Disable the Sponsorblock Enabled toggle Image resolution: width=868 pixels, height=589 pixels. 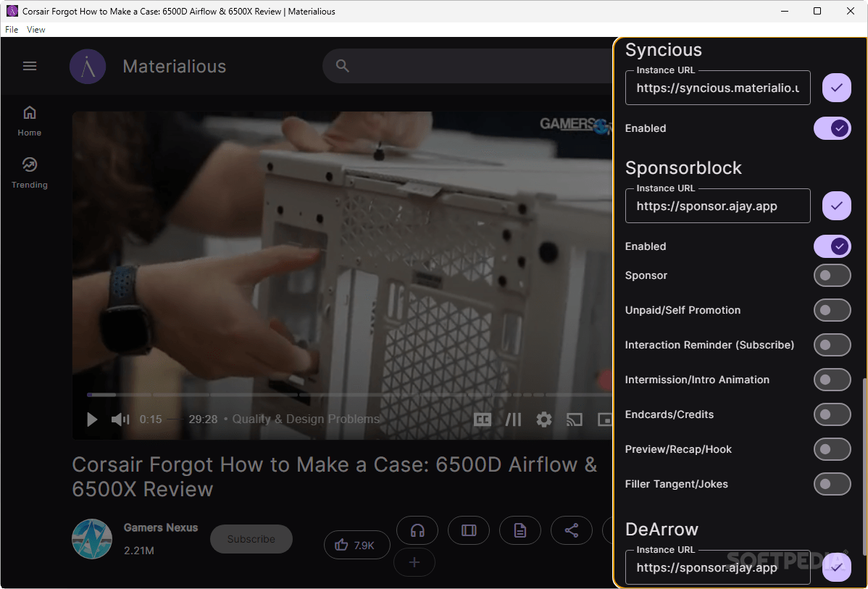coord(832,246)
